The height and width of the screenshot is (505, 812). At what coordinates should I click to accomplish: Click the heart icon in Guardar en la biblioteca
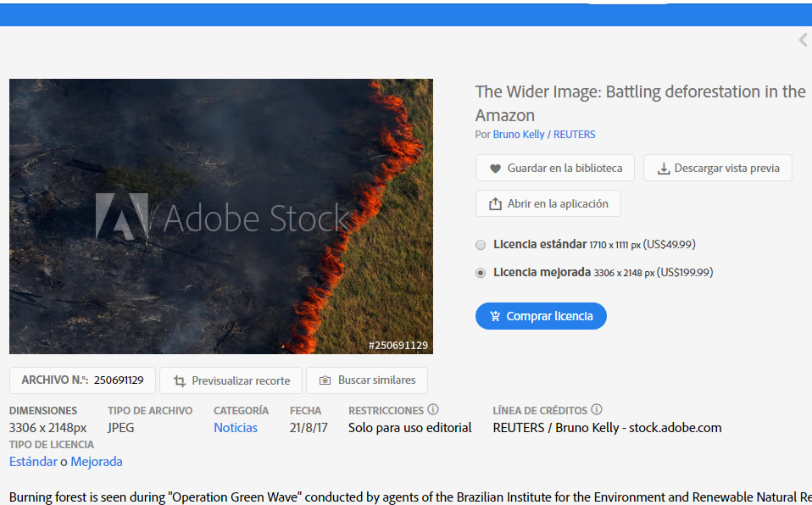[x=495, y=169]
